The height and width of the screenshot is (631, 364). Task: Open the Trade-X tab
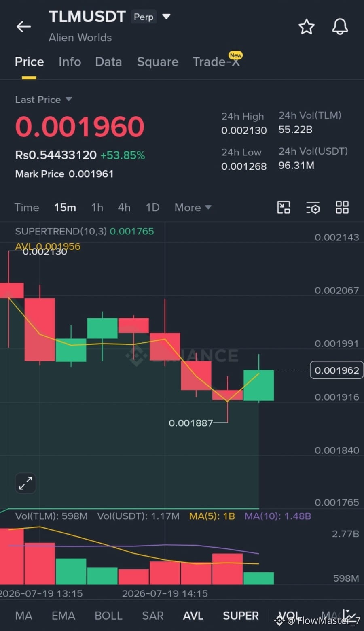216,62
